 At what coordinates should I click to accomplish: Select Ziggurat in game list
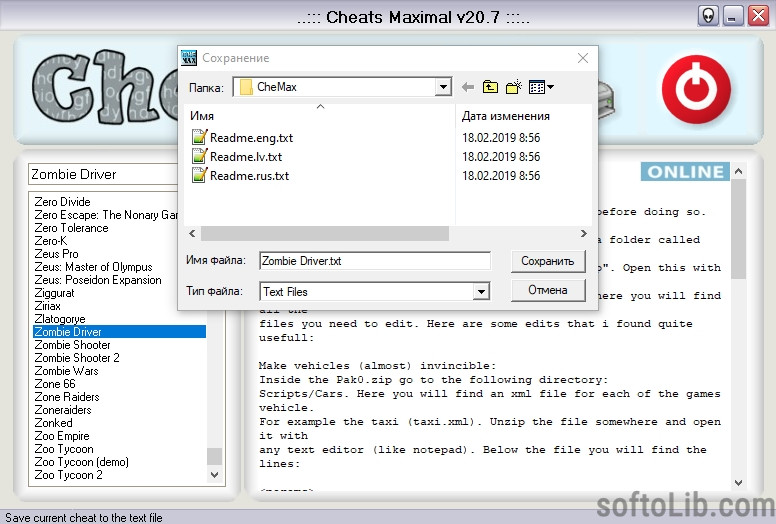pos(54,293)
